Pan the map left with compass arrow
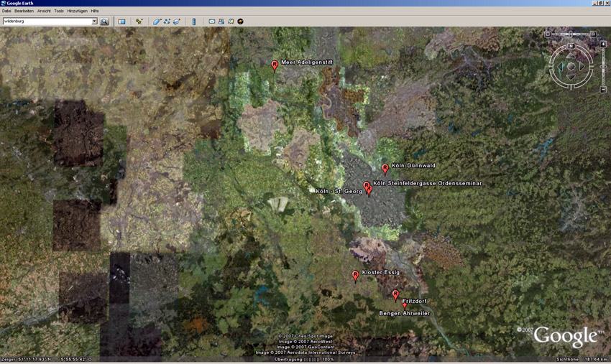 tap(561, 67)
